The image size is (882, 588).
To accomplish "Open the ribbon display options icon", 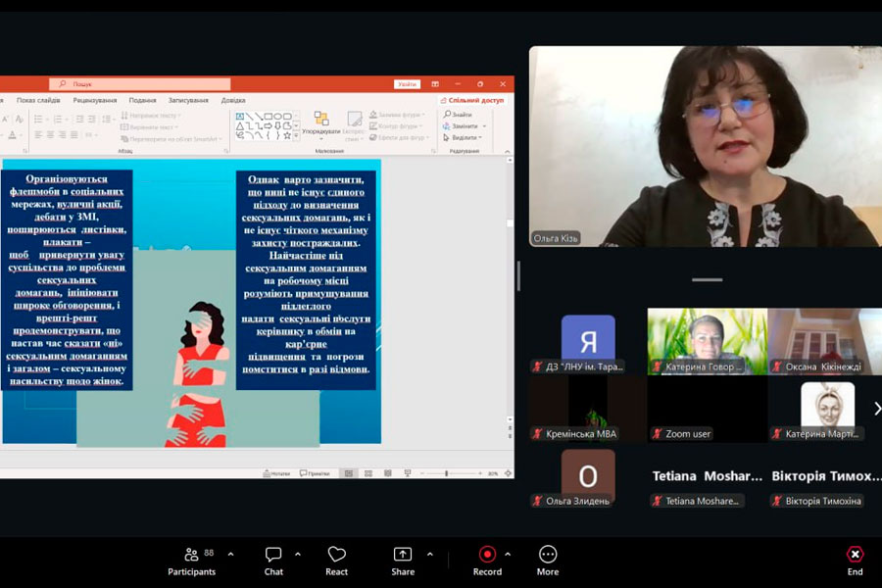I will 435,84.
